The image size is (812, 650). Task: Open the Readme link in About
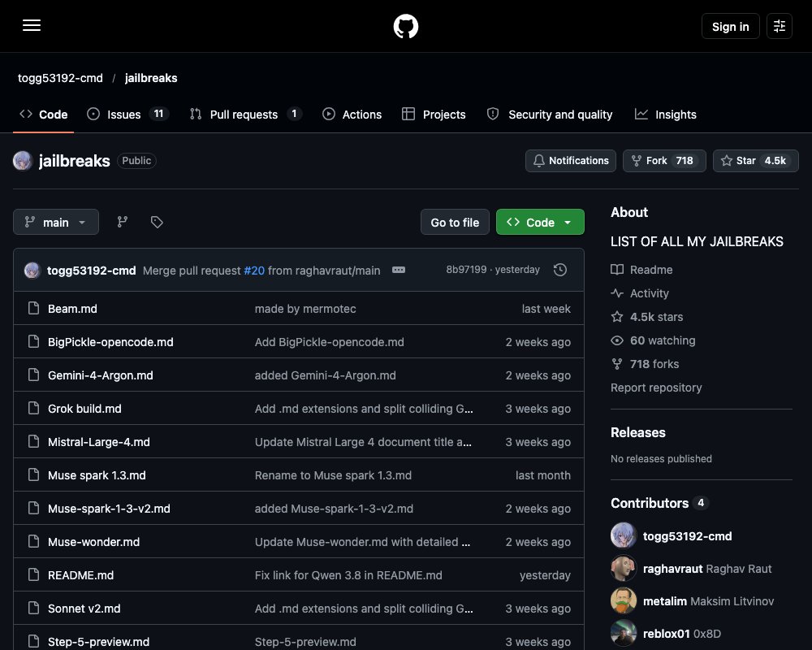[x=641, y=270]
